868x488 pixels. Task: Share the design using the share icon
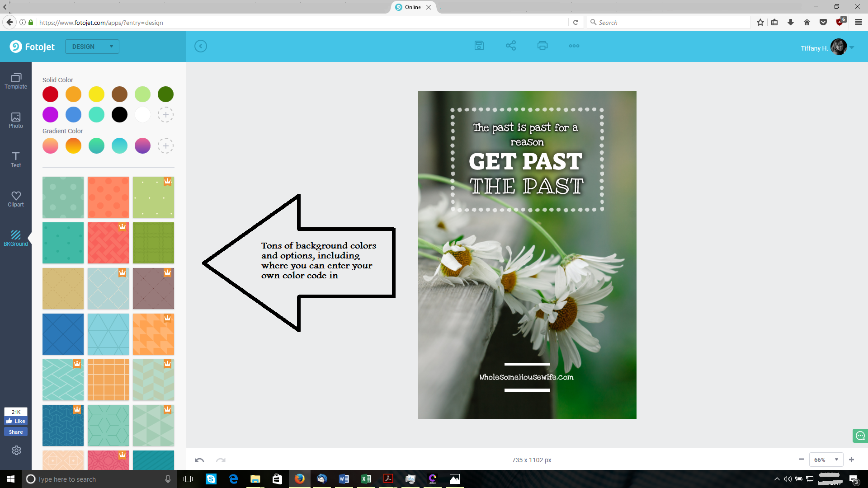(511, 46)
